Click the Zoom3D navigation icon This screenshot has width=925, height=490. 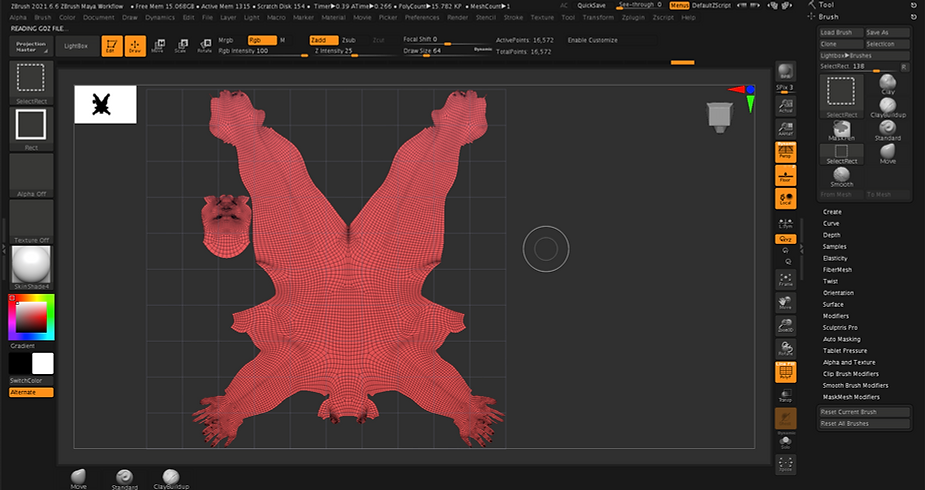click(x=785, y=325)
